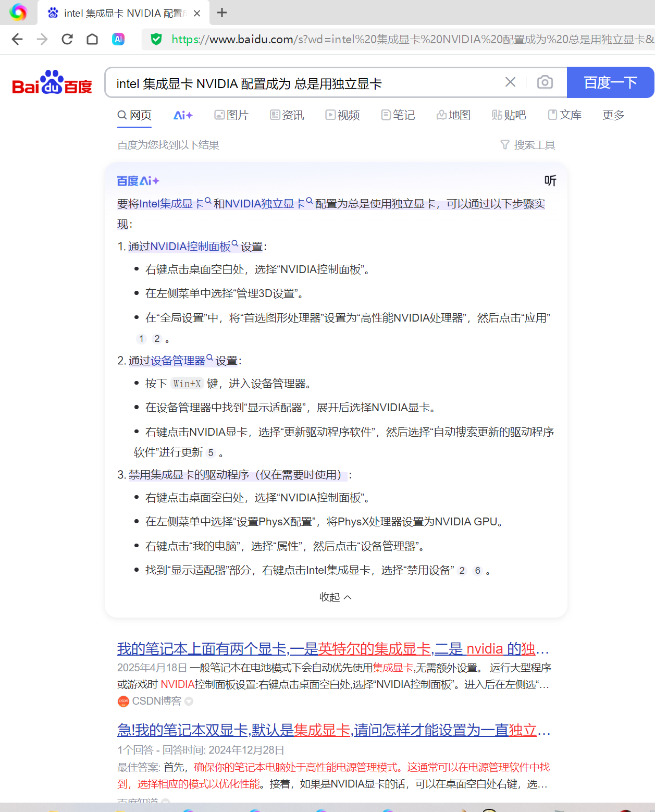Click the CSDN博客 source label
The width and height of the screenshot is (655, 812).
click(x=156, y=701)
